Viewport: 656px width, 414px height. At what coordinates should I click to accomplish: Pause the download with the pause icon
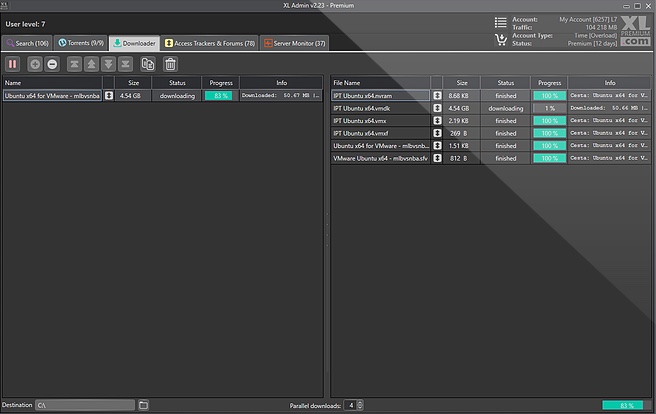pyautogui.click(x=13, y=63)
